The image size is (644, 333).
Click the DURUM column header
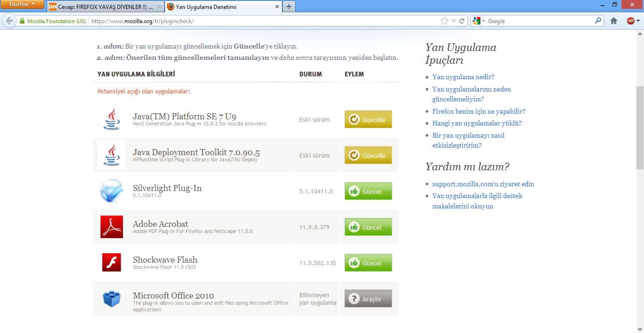310,75
